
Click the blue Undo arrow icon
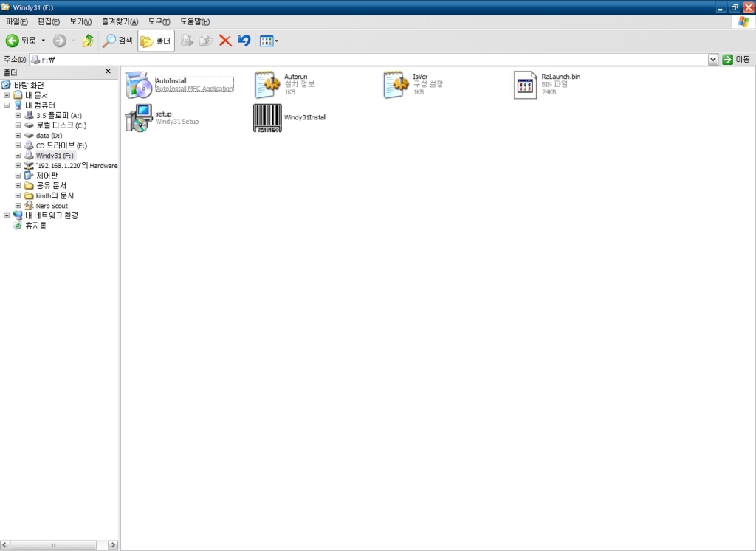[244, 41]
